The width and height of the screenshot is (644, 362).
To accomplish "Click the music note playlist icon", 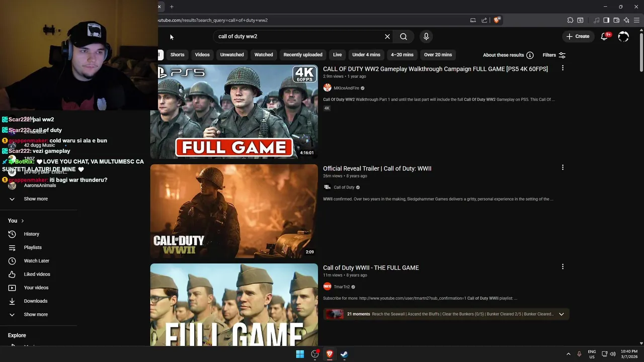I will pos(597,20).
